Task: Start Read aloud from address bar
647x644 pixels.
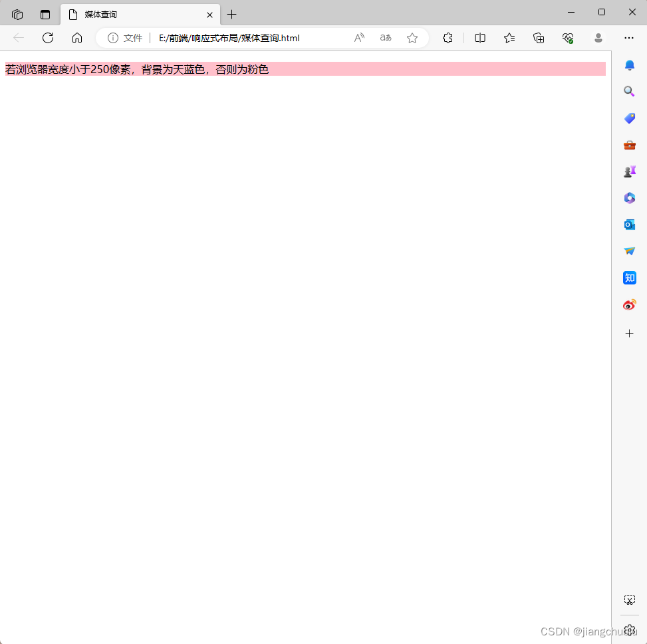Action: pyautogui.click(x=359, y=38)
